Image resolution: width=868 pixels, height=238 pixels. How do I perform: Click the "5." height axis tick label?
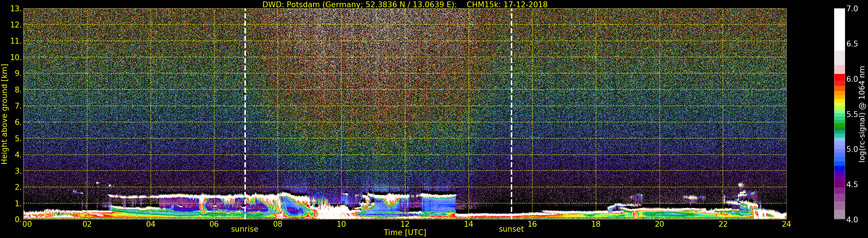tap(18, 138)
